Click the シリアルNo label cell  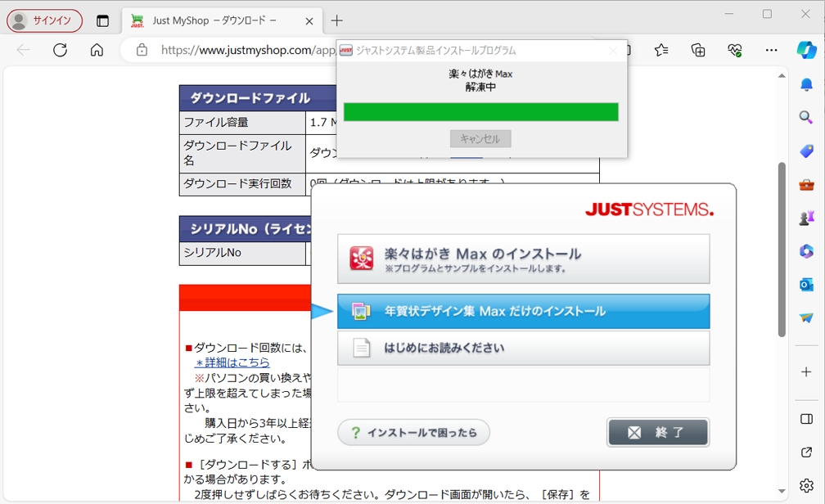click(242, 253)
